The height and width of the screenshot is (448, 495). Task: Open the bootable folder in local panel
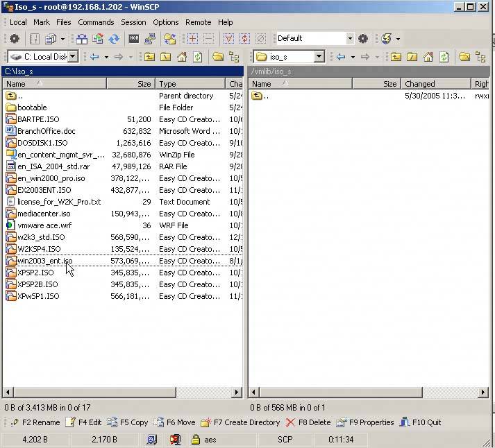32,107
